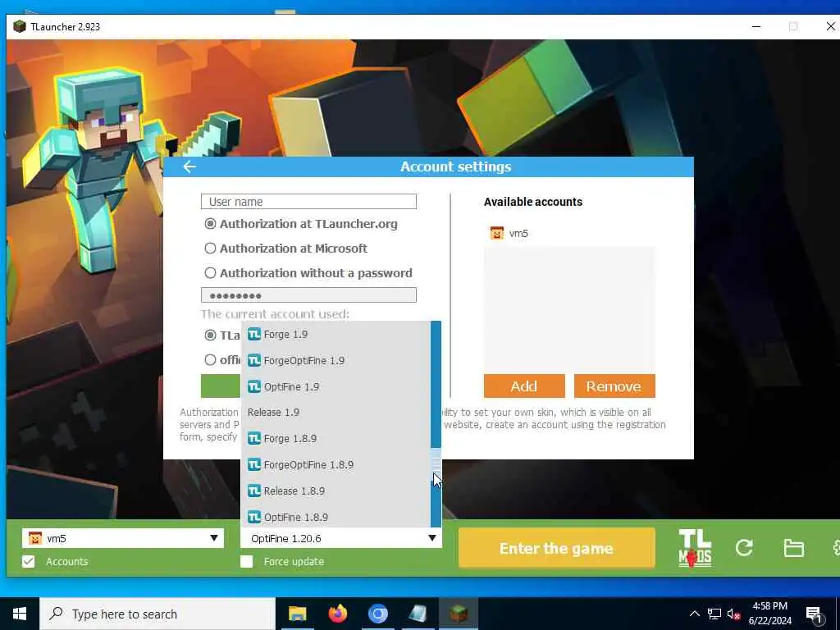Open the notepad-like app in taskbar
The image size is (840, 630).
418,614
